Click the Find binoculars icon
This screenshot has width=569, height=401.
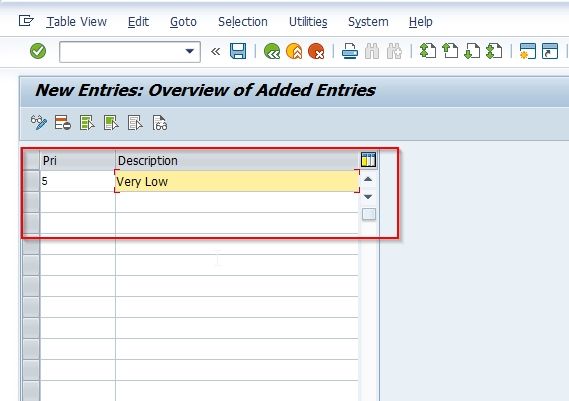pyautogui.click(x=372, y=51)
